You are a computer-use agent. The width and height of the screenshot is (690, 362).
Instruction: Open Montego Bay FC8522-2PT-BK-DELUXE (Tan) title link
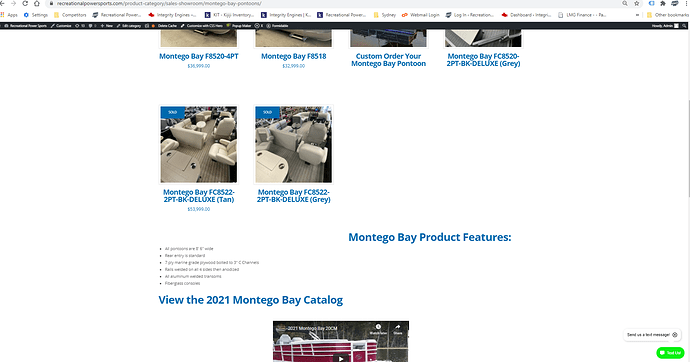[198, 196]
